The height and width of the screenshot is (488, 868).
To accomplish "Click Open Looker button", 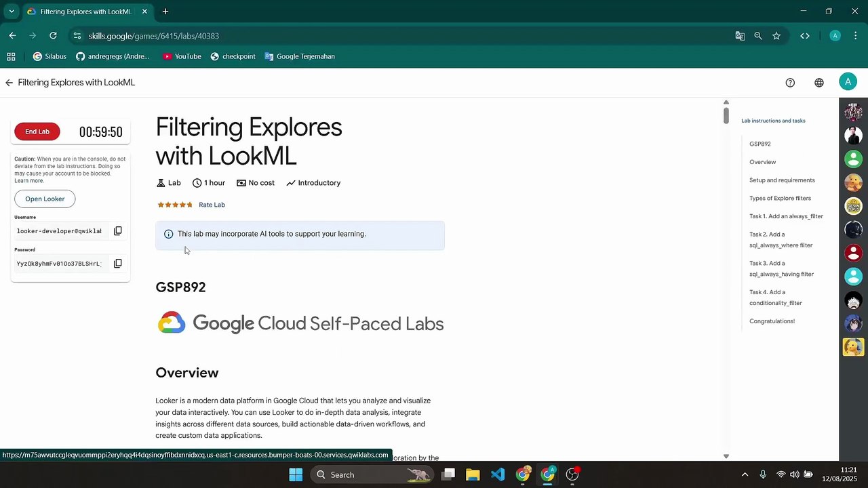I will (x=45, y=199).
